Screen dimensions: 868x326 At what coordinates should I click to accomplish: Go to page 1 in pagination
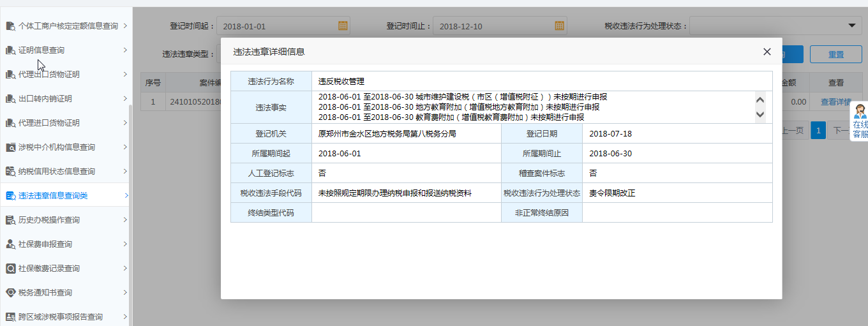[x=818, y=130]
